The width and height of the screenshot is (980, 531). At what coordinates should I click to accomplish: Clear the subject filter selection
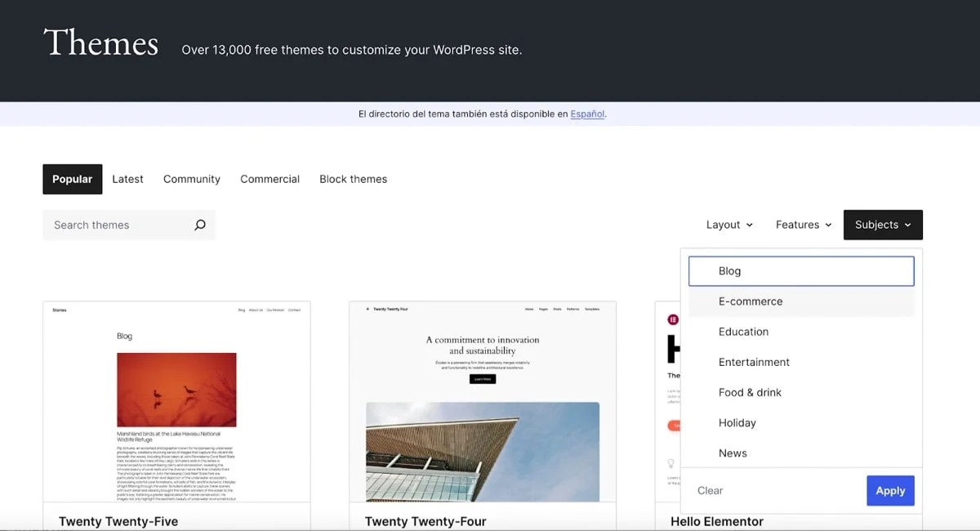(710, 491)
